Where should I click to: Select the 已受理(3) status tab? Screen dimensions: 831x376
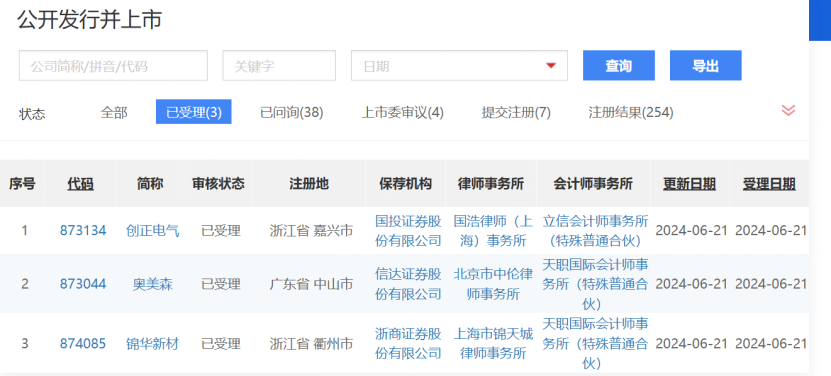(x=193, y=112)
